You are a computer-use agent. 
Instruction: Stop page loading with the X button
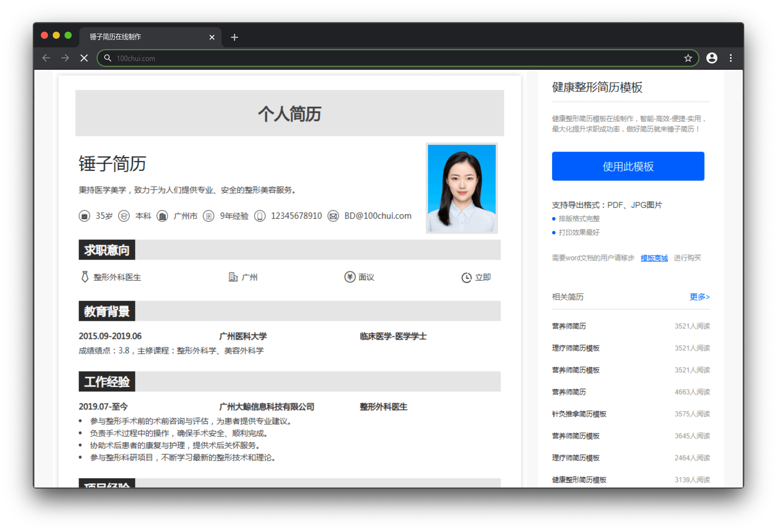click(x=84, y=58)
